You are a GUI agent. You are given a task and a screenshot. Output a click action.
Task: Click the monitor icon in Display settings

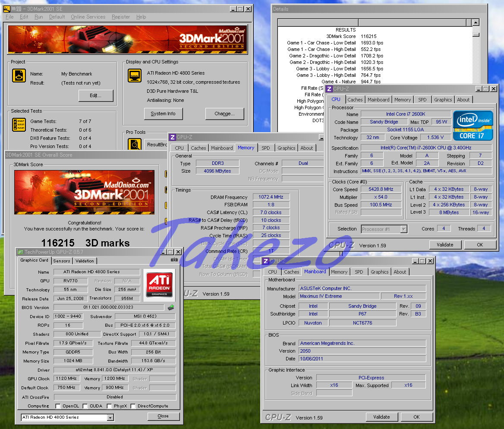click(134, 76)
